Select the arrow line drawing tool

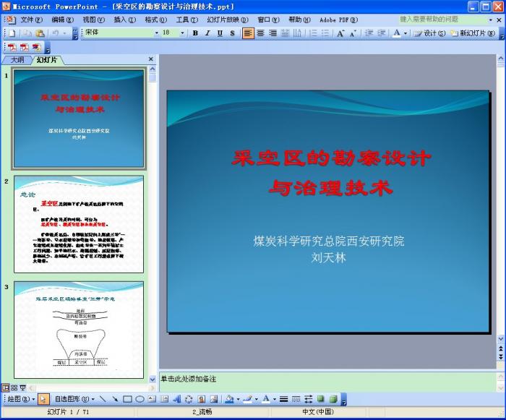click(x=114, y=399)
